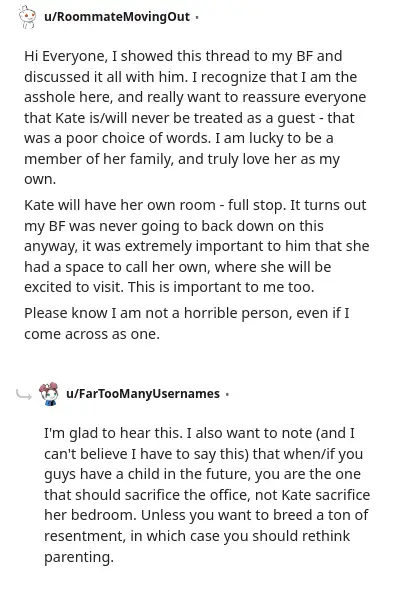This screenshot has width=400, height=592.
Task: Click the dot separator after RoommateMovingOut
Action: coord(197,17)
